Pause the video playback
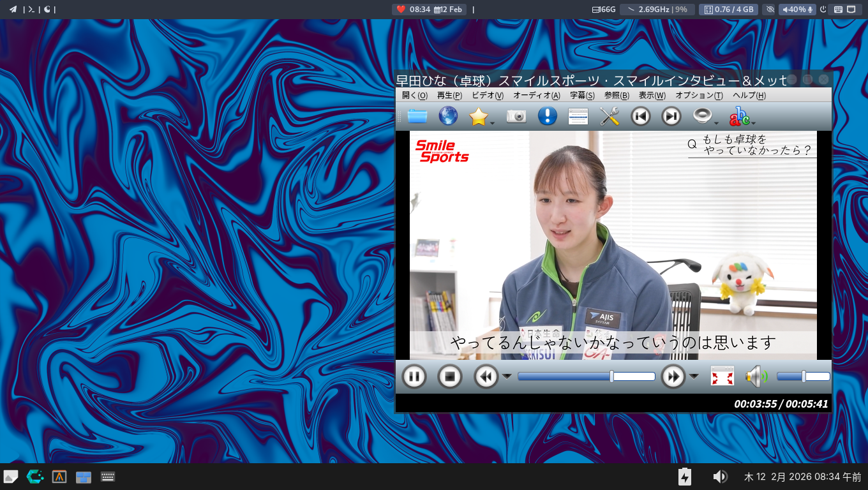Screen dimensions: 868x490 point(414,376)
